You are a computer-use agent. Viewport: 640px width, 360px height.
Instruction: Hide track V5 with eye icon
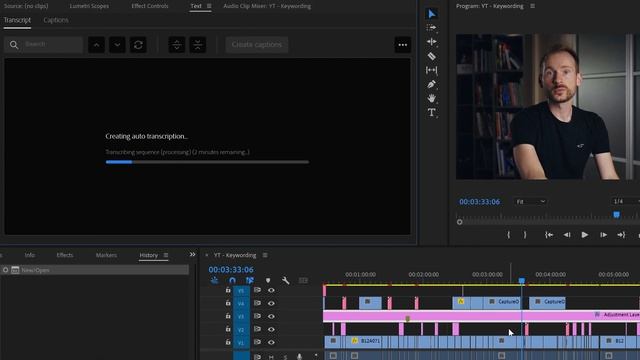(x=271, y=290)
